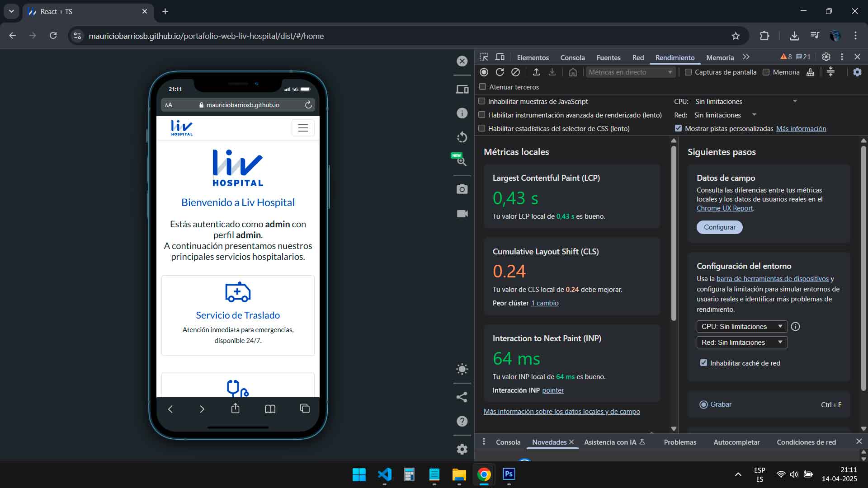868x488 pixels.
Task: Enable the Memoria checkbox
Action: [766, 72]
